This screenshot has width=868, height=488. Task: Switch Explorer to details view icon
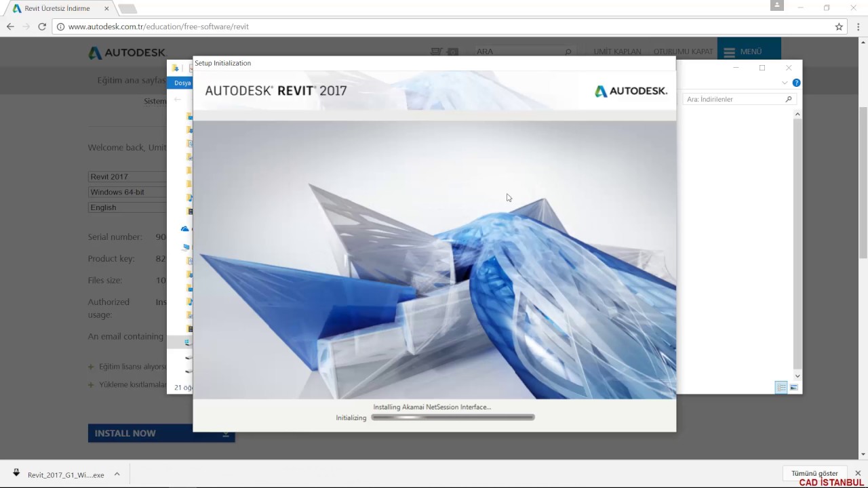click(781, 388)
